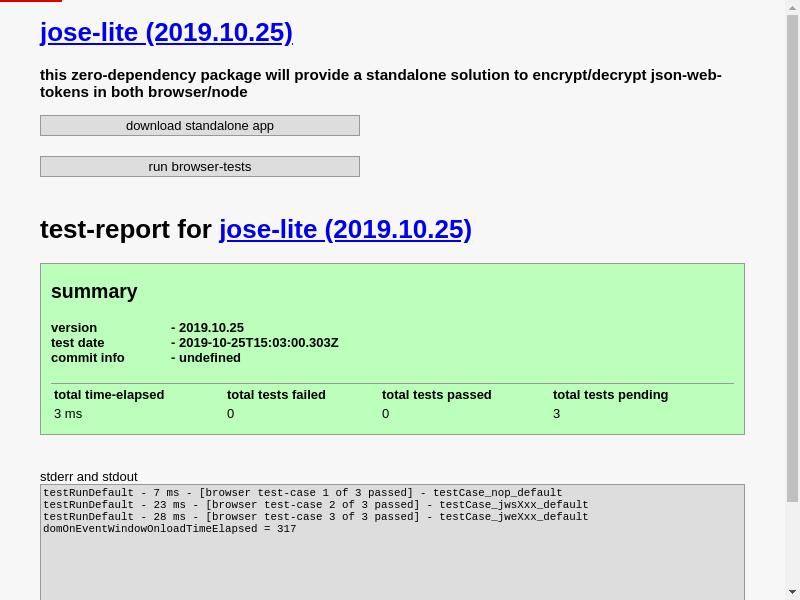Click the scrollbar up arrow
Viewport: 800px width, 600px height.
point(792,6)
